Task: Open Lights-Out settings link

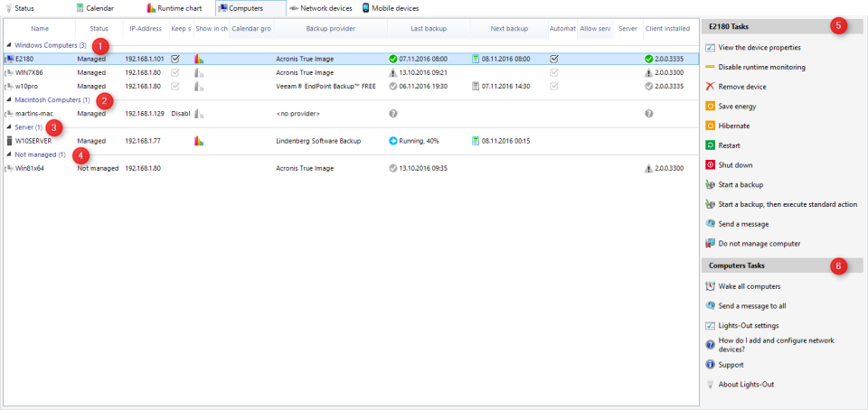Action: click(x=748, y=325)
